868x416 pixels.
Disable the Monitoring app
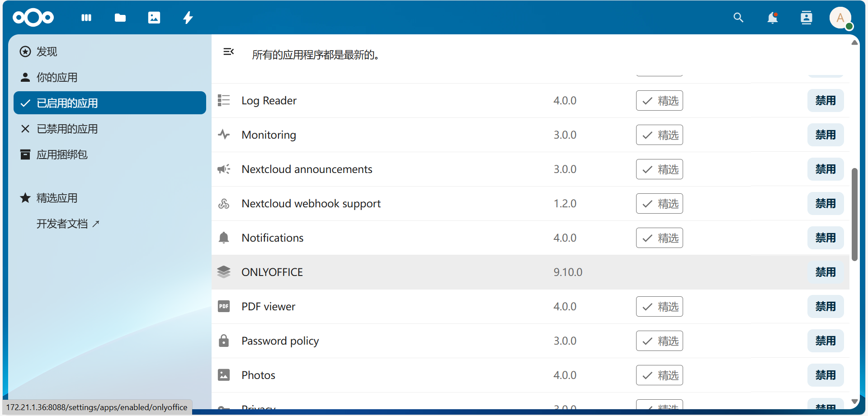pyautogui.click(x=826, y=135)
